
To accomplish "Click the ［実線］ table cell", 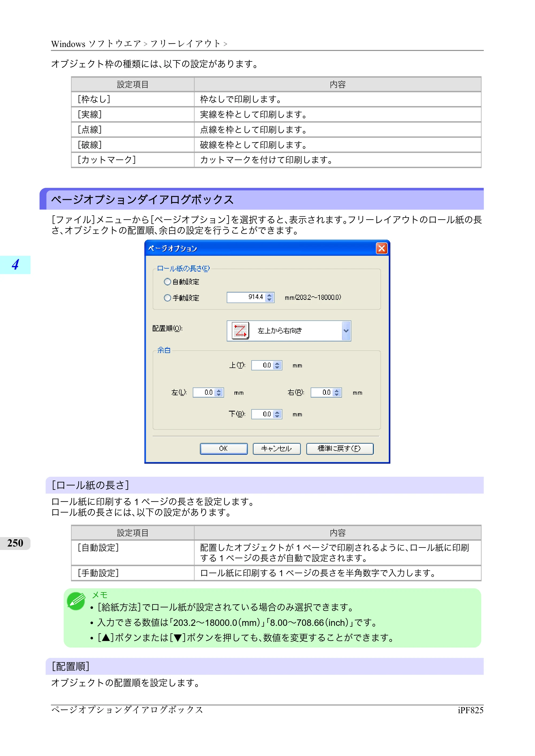I will tap(133, 115).
